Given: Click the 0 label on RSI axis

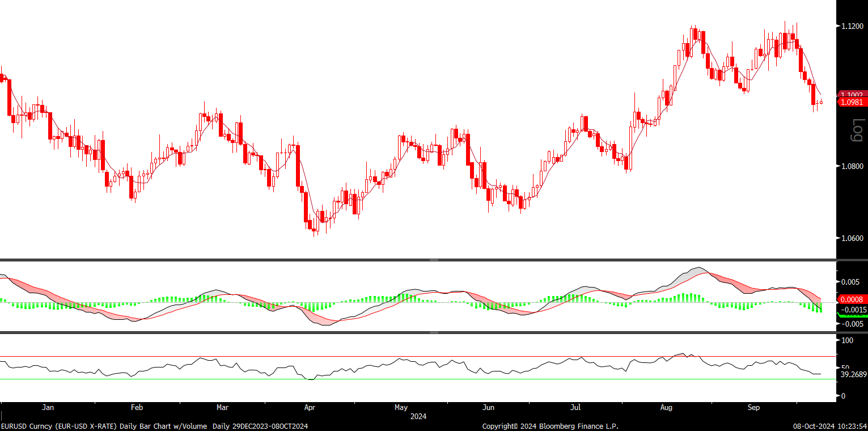Looking at the screenshot, I should point(844,396).
